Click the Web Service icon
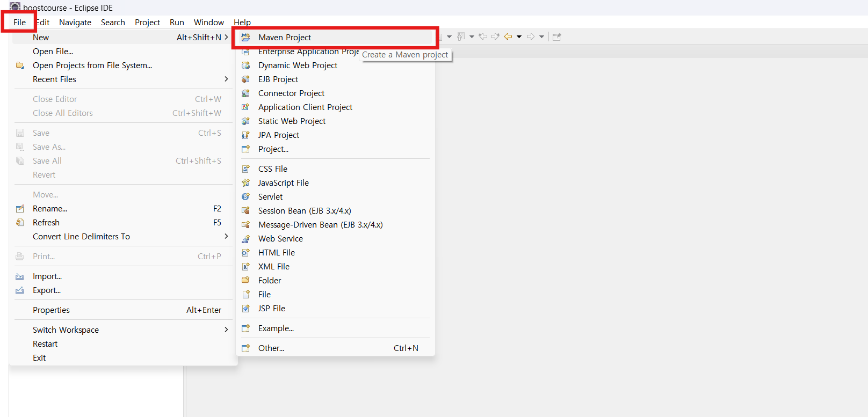This screenshot has height=417, width=868. pos(245,239)
